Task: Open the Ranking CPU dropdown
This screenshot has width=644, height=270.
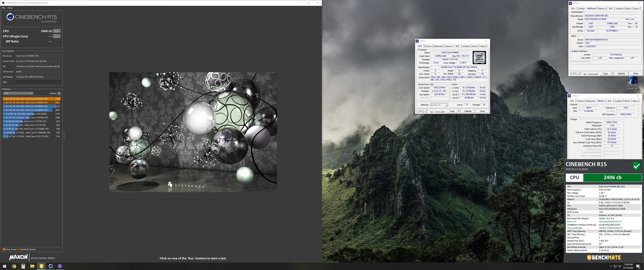Action: tap(18, 93)
